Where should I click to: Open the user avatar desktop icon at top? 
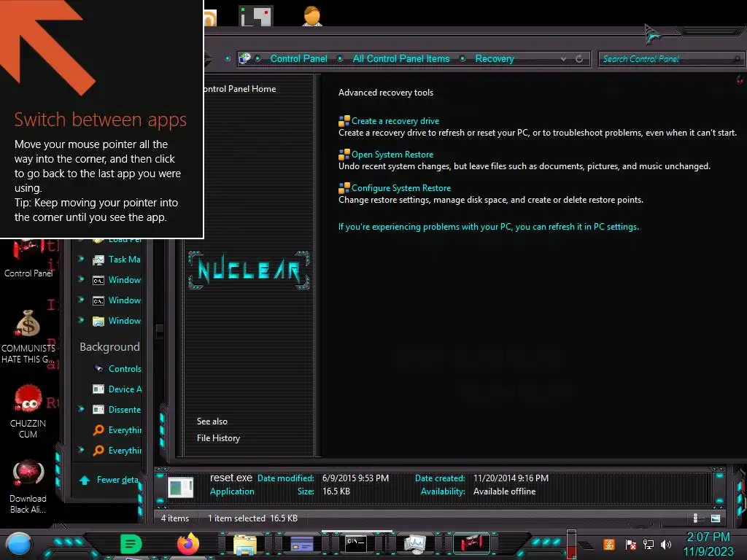(x=312, y=15)
